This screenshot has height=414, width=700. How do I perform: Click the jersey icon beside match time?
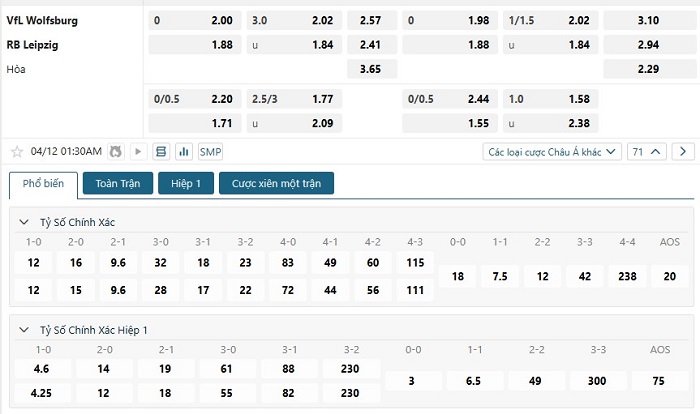click(x=116, y=152)
